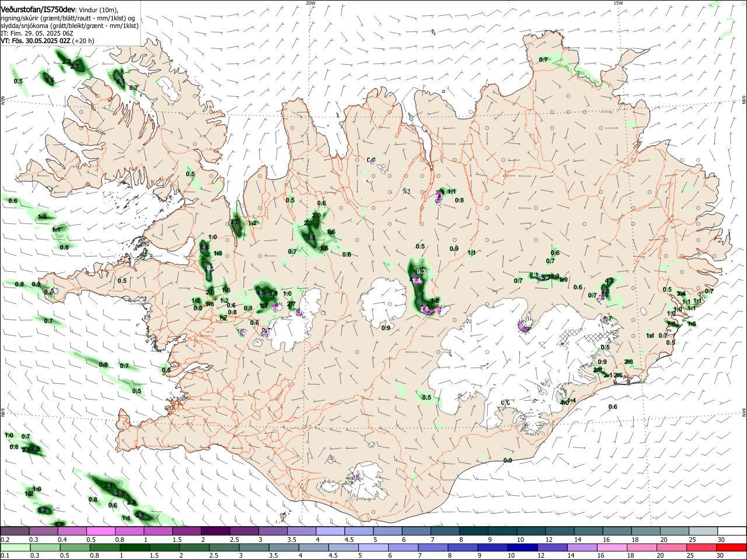The image size is (747, 560).
Task: Click the 'slydda/snjókoma' legend description line
Action: point(69,26)
